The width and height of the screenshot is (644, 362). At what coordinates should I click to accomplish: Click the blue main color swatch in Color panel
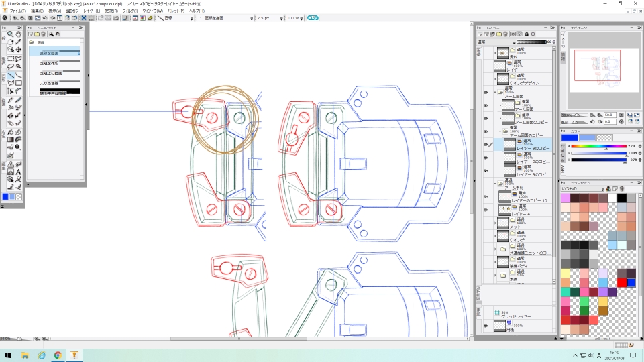click(x=570, y=138)
